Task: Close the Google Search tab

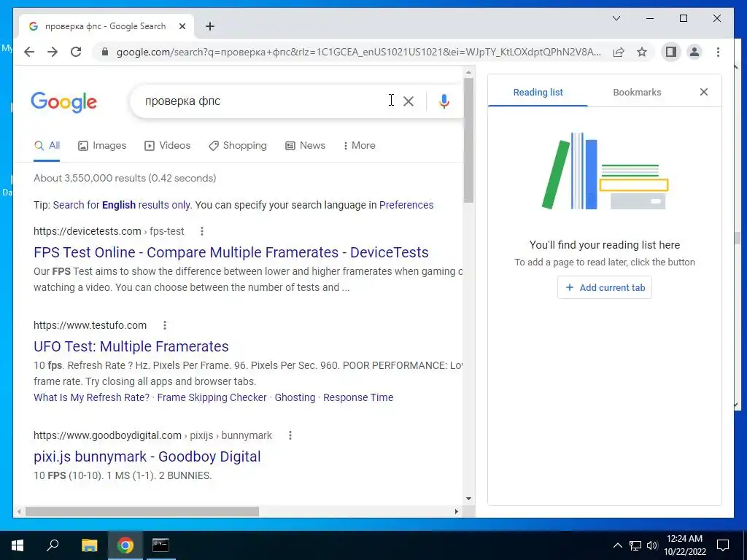Action: [182, 26]
